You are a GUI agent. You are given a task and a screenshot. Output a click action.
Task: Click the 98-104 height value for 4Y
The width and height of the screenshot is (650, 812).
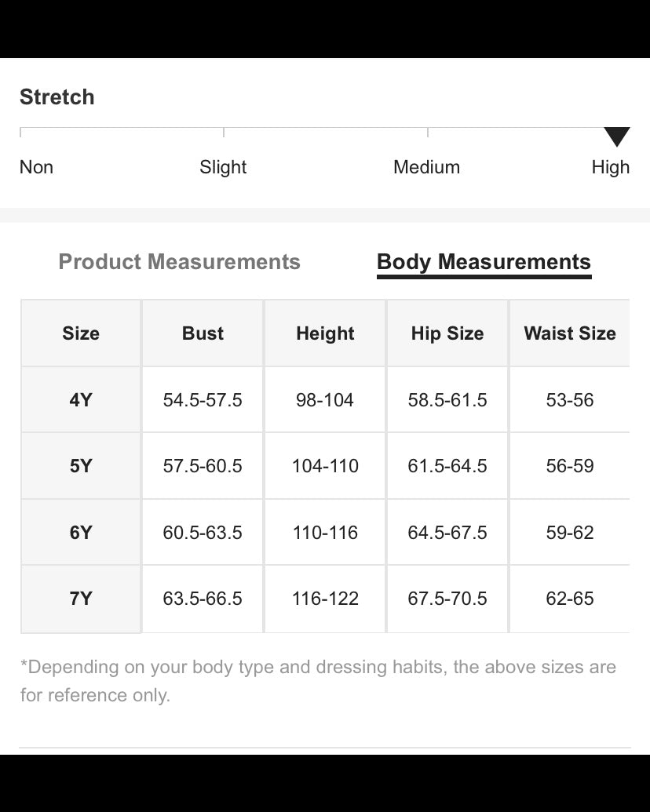point(324,399)
